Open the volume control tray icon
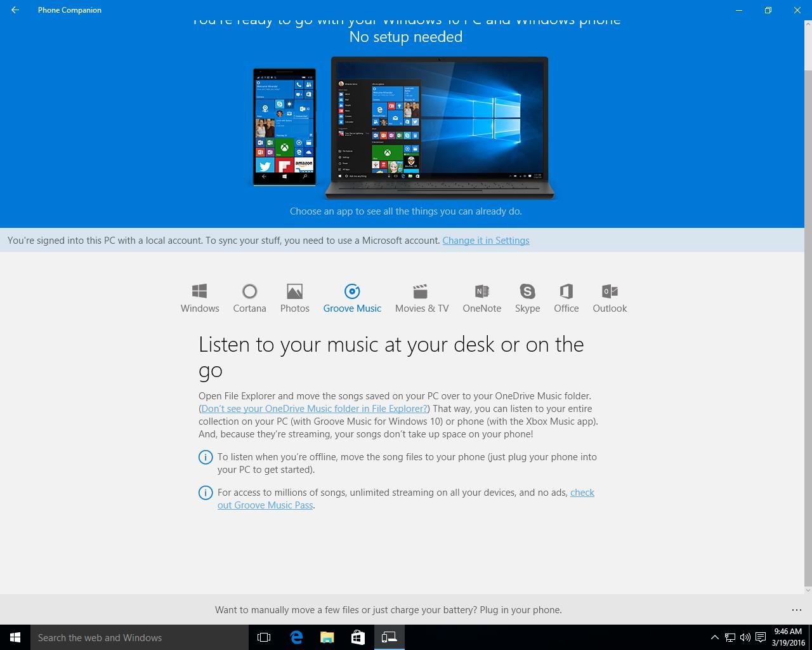Screen dimensions: 812x650 pyautogui.click(x=745, y=637)
